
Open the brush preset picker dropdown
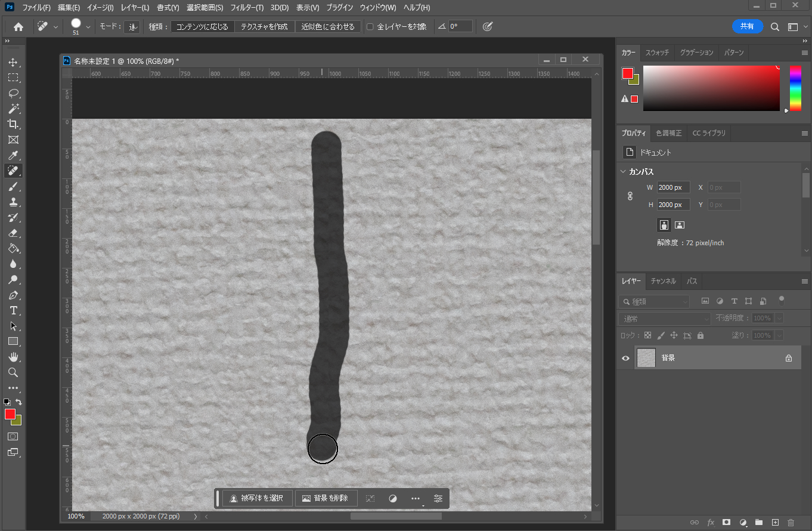[88, 27]
